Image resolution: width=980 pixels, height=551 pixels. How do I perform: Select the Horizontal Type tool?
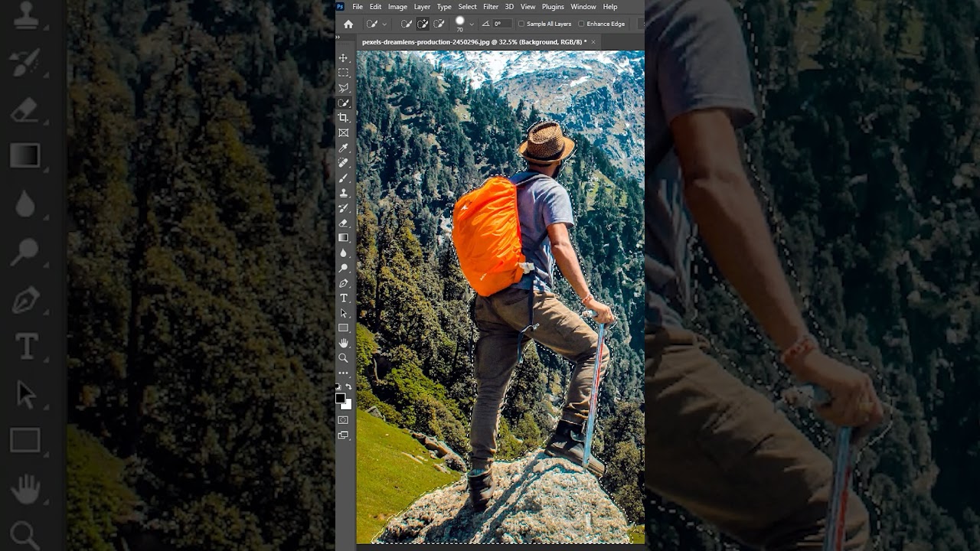tap(344, 298)
